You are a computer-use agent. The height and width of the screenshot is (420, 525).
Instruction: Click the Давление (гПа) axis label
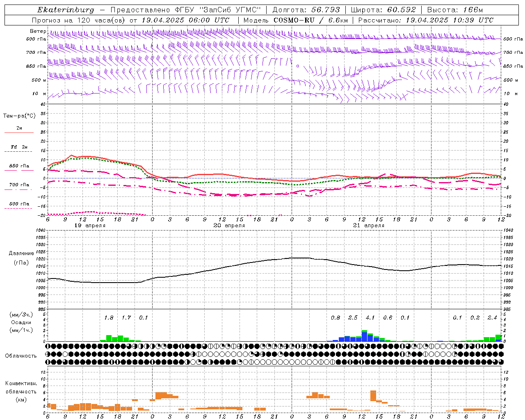pyautogui.click(x=21, y=258)
